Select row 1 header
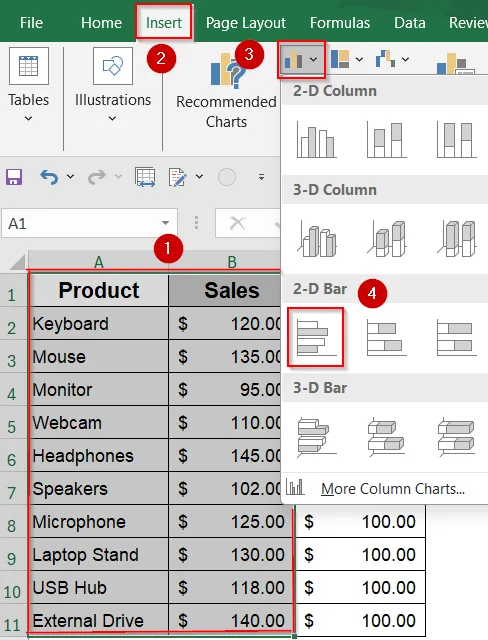The width and height of the screenshot is (488, 640). tap(12, 291)
